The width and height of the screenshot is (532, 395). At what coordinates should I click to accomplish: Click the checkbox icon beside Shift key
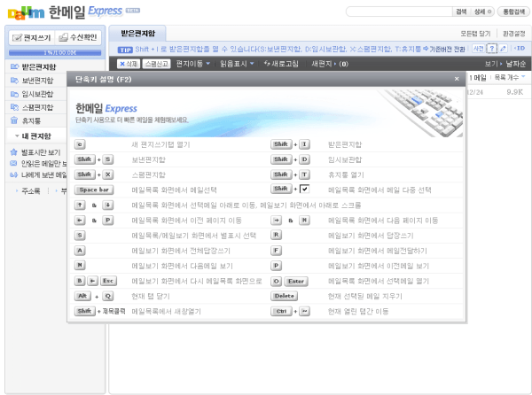pos(305,189)
